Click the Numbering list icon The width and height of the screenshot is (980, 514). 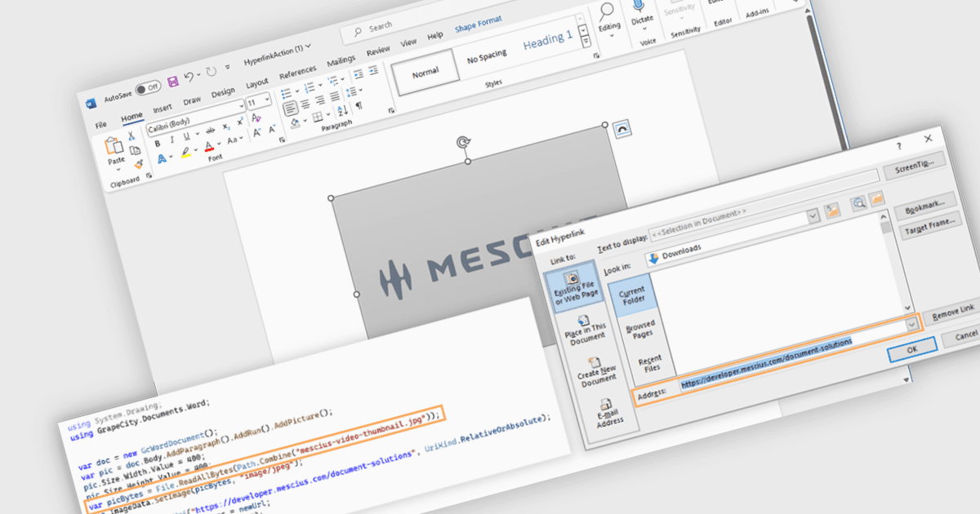pyautogui.click(x=309, y=87)
